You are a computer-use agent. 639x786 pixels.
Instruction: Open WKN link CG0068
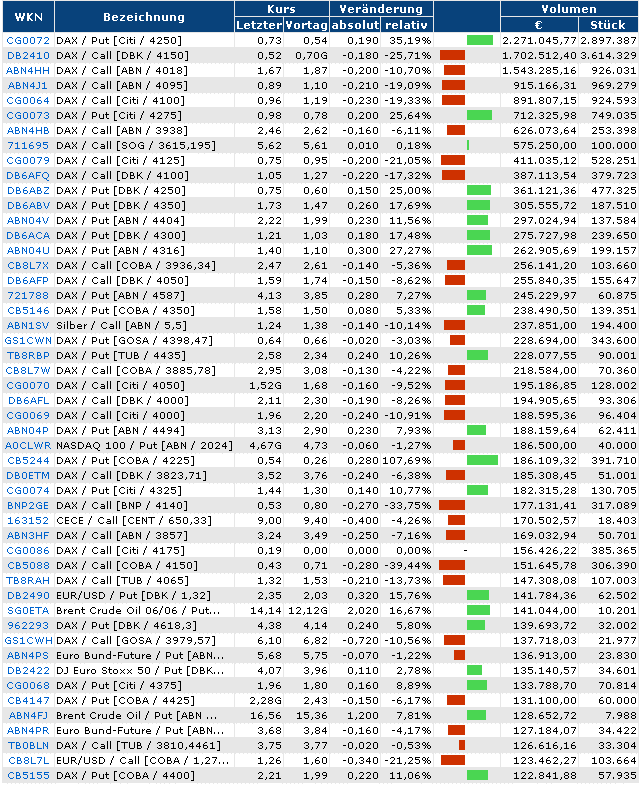tap(28, 687)
